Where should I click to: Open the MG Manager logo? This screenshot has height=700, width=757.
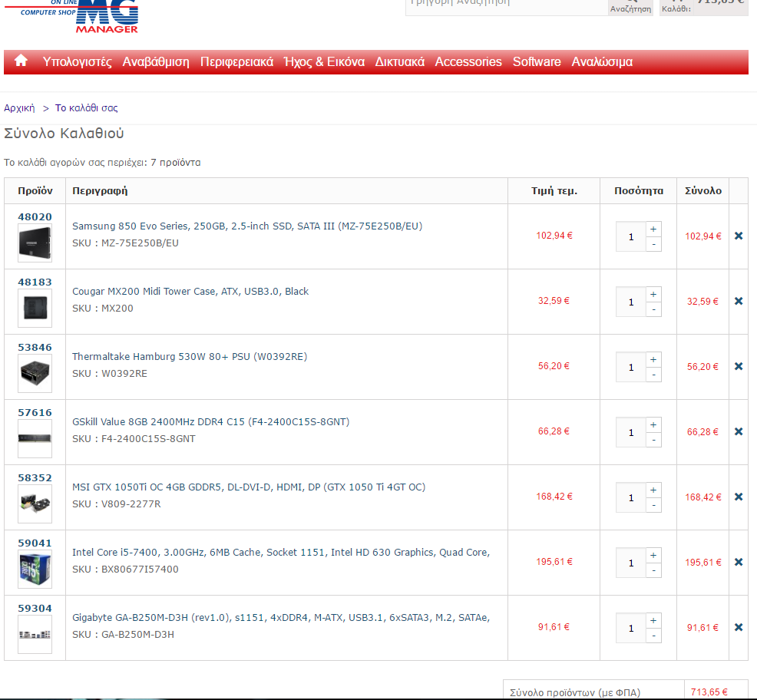tap(71, 16)
